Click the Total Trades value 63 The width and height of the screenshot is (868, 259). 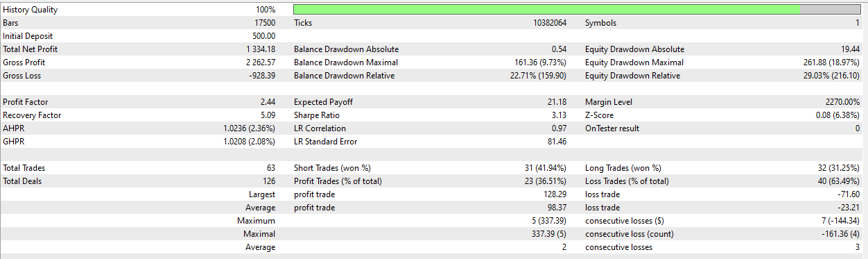(x=270, y=168)
